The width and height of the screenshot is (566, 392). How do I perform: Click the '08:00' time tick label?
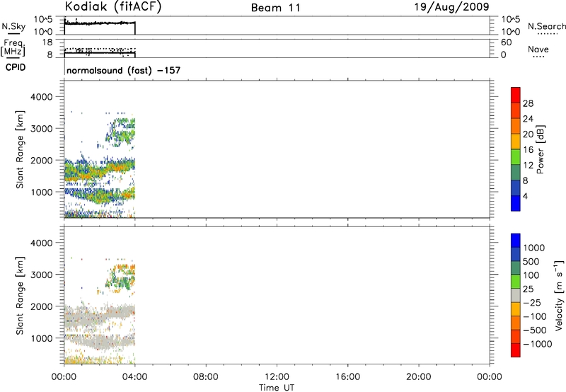click(205, 377)
